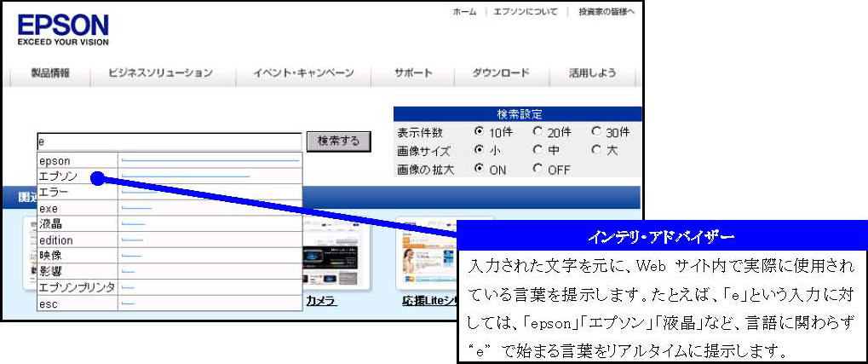Open the カメラ link

pos(322,302)
